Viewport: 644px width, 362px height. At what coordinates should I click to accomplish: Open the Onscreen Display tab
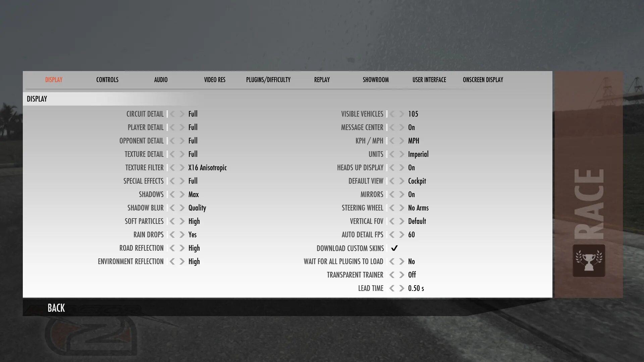tap(483, 80)
